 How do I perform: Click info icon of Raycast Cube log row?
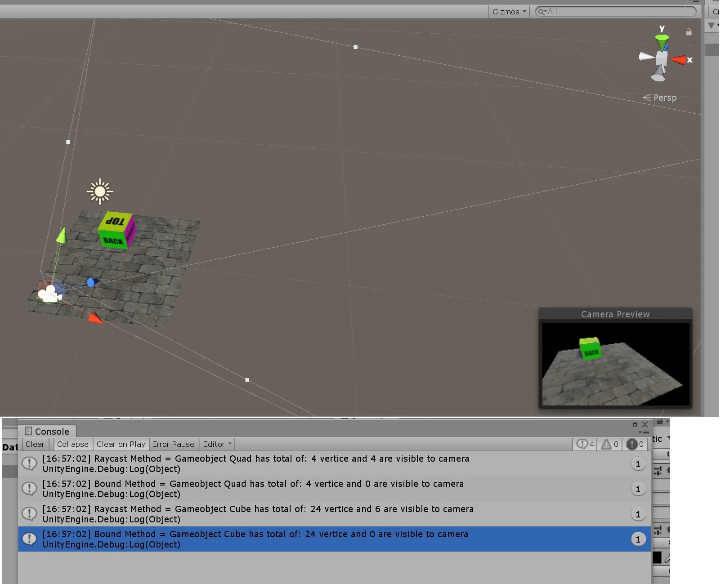coord(29,514)
